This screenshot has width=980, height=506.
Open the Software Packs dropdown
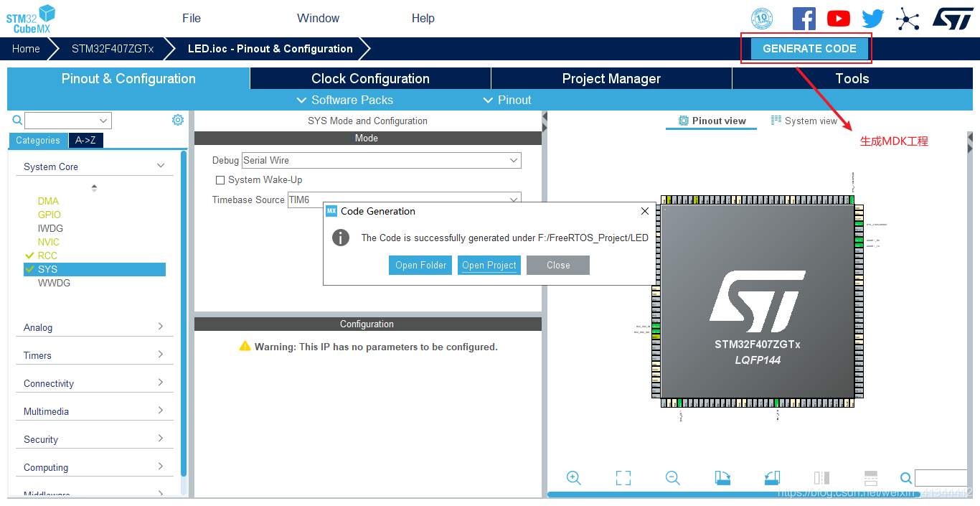click(x=345, y=100)
